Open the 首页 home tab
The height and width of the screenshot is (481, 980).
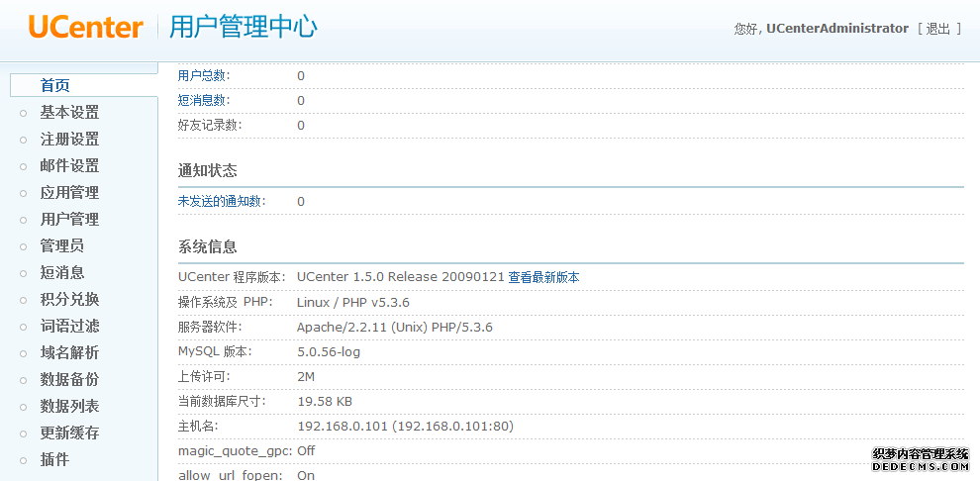(x=55, y=85)
